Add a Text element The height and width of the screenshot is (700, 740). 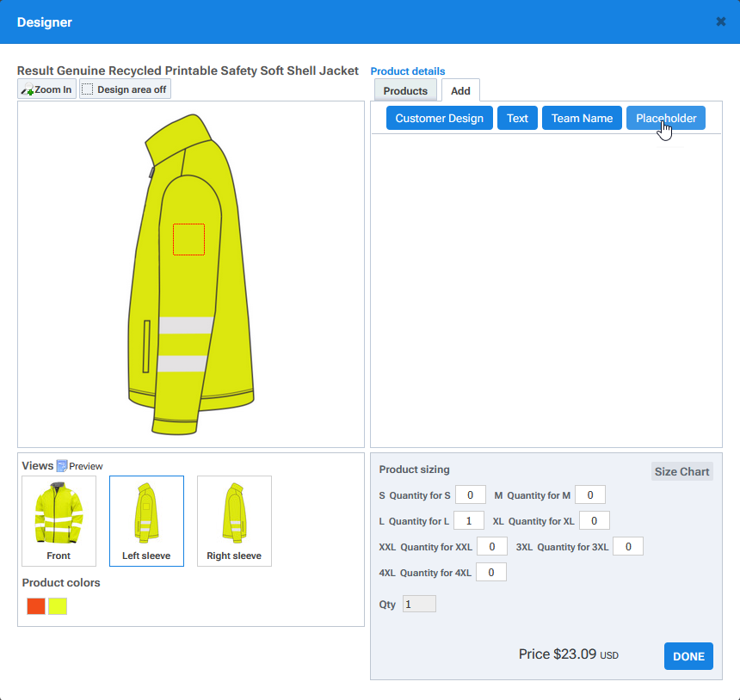(x=517, y=118)
